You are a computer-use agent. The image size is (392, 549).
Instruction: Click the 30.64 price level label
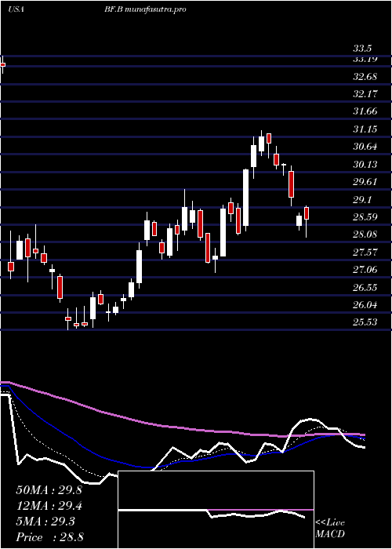[365, 147]
